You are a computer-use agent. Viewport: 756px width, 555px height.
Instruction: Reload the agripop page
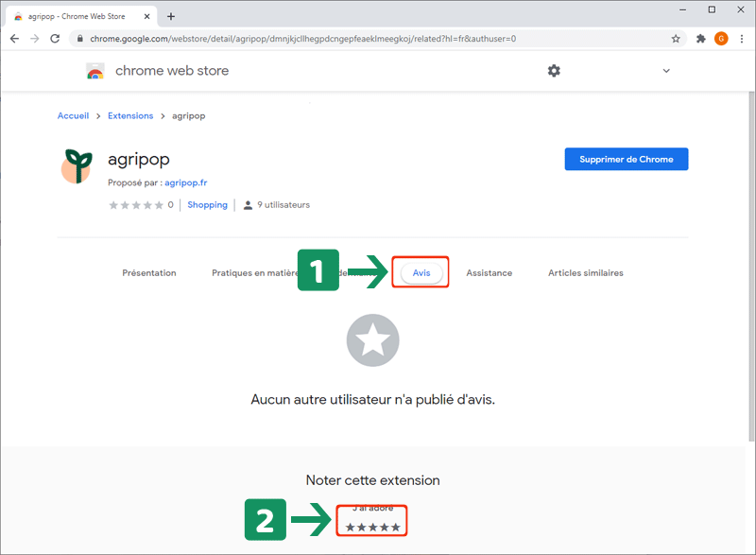pyautogui.click(x=55, y=39)
